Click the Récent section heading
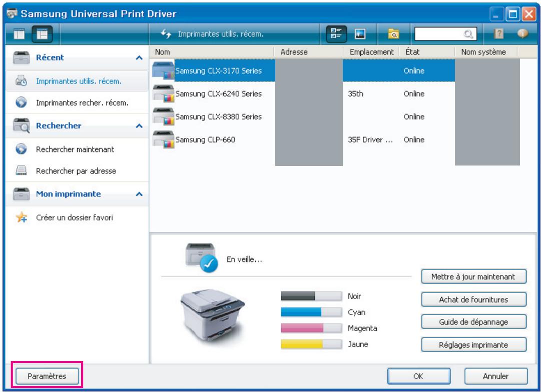Screen dimensions: 541x392 coord(50,57)
